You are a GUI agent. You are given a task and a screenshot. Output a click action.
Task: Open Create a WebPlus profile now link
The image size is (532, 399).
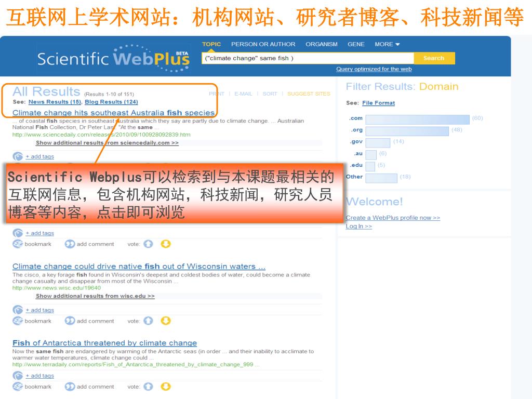click(x=393, y=218)
